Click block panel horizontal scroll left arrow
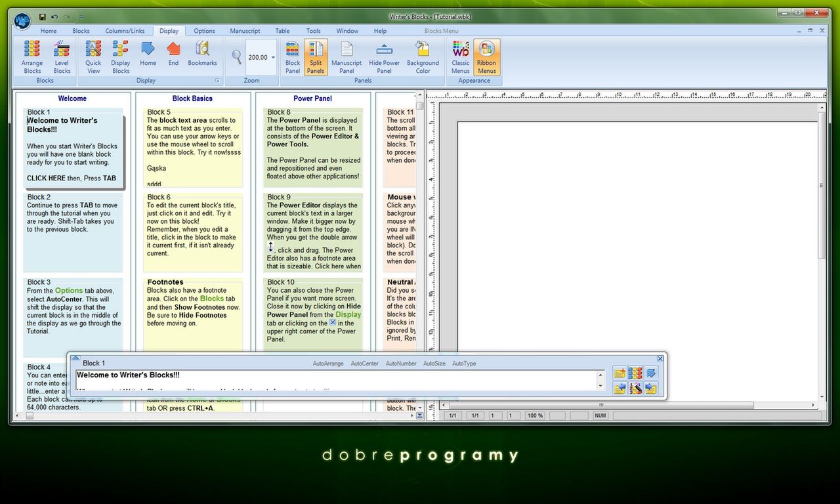The width and height of the screenshot is (840, 504). coord(18,416)
